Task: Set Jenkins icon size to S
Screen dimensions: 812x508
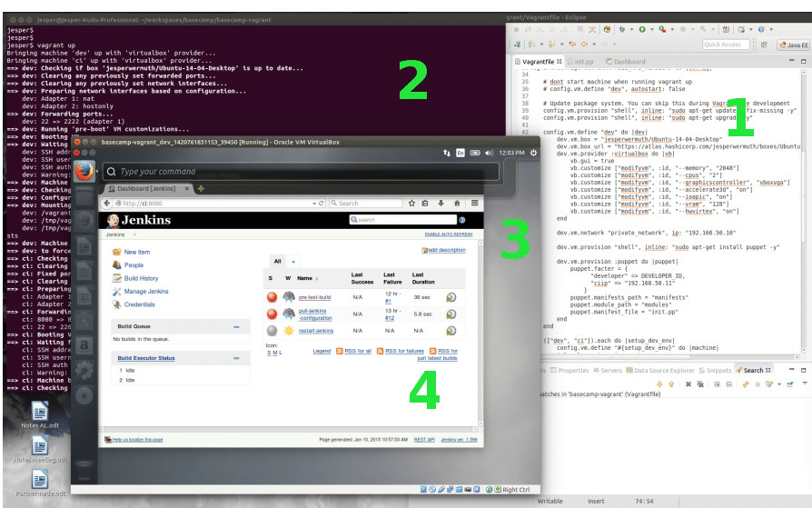Action: point(269,353)
